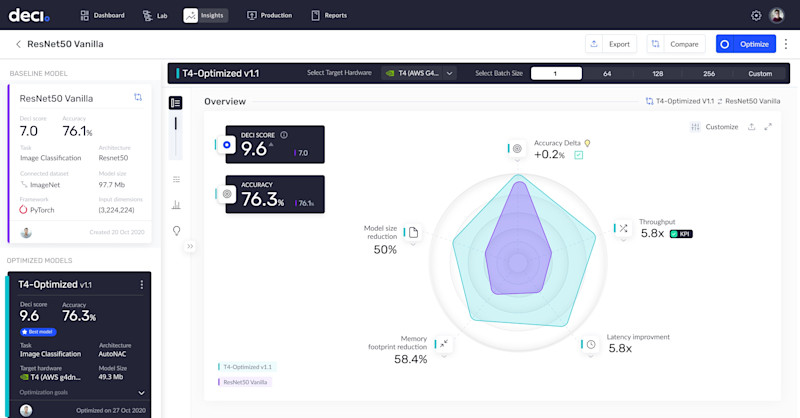Expand the chart to fullscreen
The image size is (800, 418).
[x=768, y=127]
